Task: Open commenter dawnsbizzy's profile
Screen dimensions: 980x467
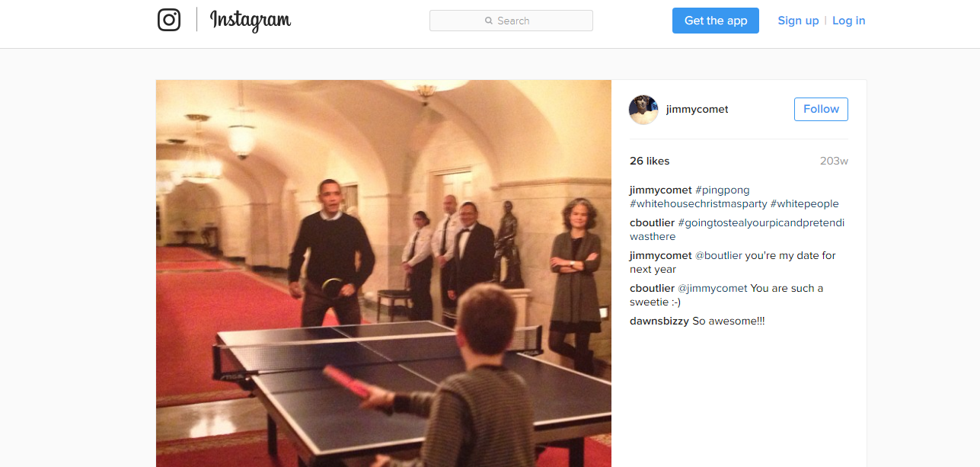Action: coord(659,321)
